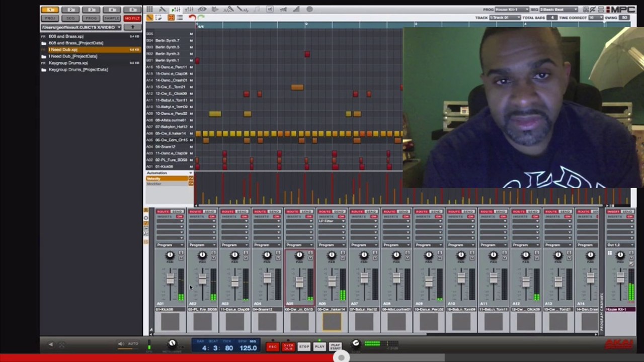Open the Keygroup Drums_[ProjectData] folder

[78, 69]
